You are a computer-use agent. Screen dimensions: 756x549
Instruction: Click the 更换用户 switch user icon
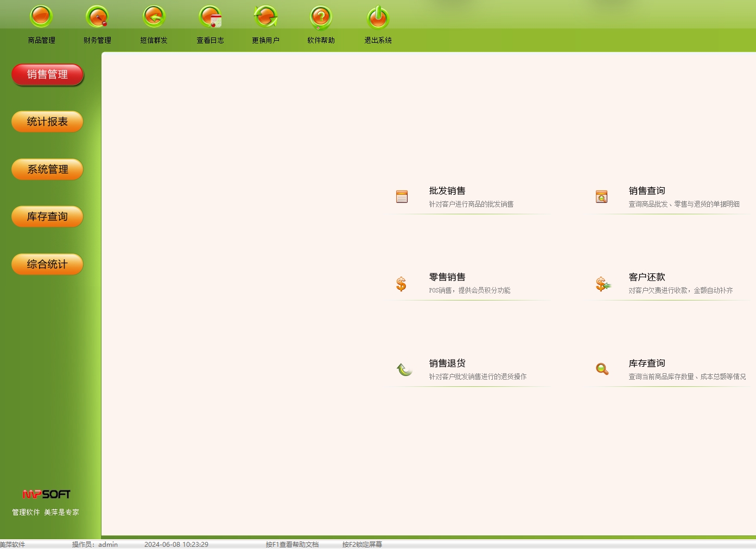point(265,17)
